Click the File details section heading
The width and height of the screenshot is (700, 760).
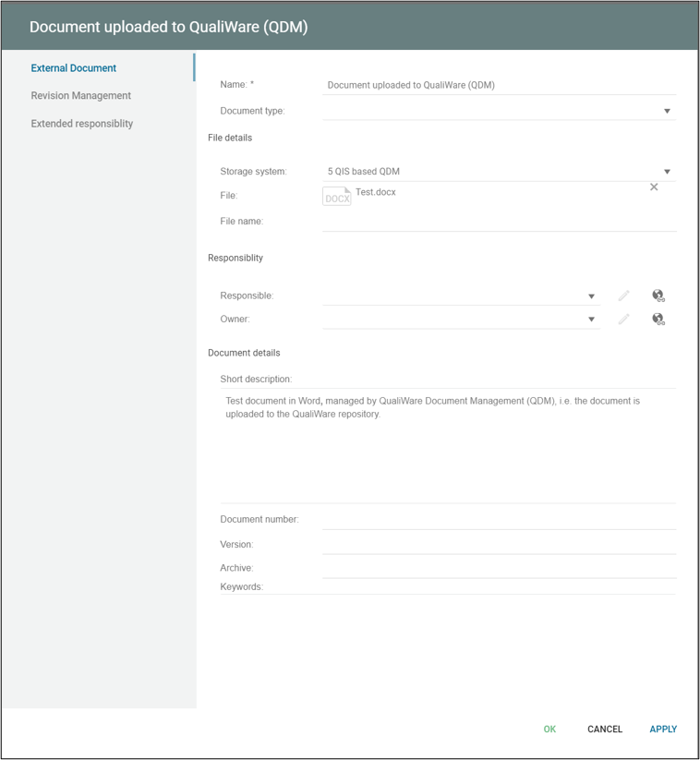click(x=230, y=138)
